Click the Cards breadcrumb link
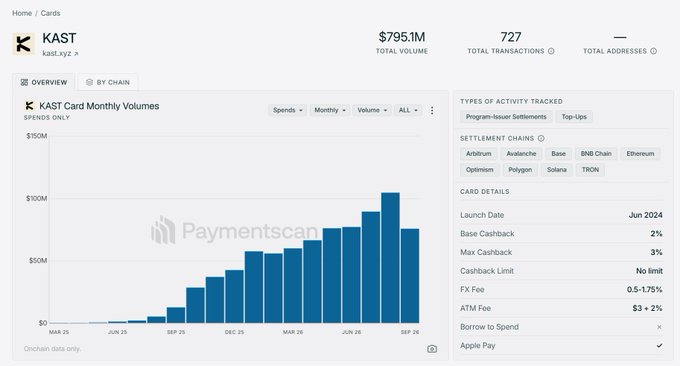Image resolution: width=680 pixels, height=366 pixels. tap(50, 13)
